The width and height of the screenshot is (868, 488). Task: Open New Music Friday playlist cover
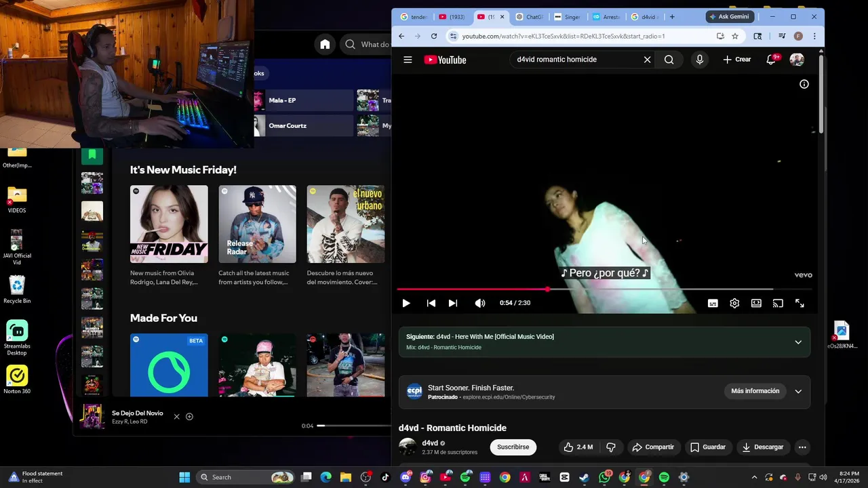[x=169, y=224]
